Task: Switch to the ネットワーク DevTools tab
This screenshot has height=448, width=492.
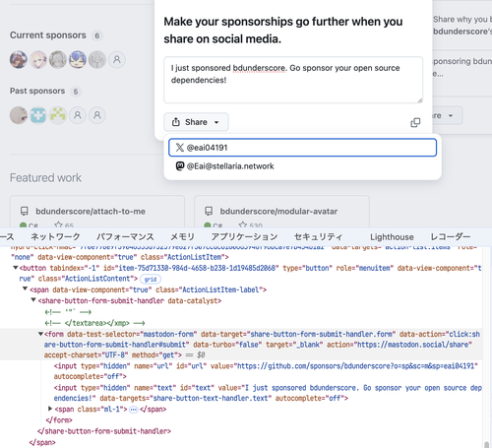Action: [x=55, y=236]
